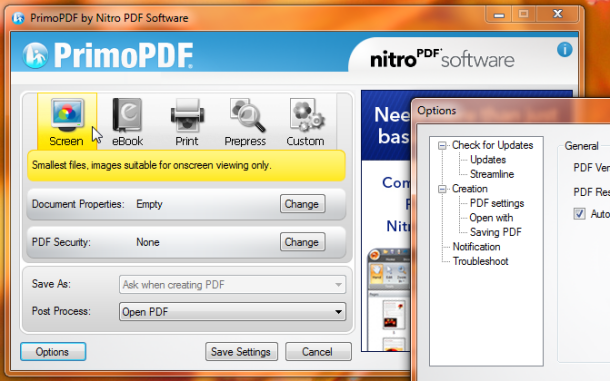Click Save Settings
Image resolution: width=610 pixels, height=381 pixels.
click(241, 352)
